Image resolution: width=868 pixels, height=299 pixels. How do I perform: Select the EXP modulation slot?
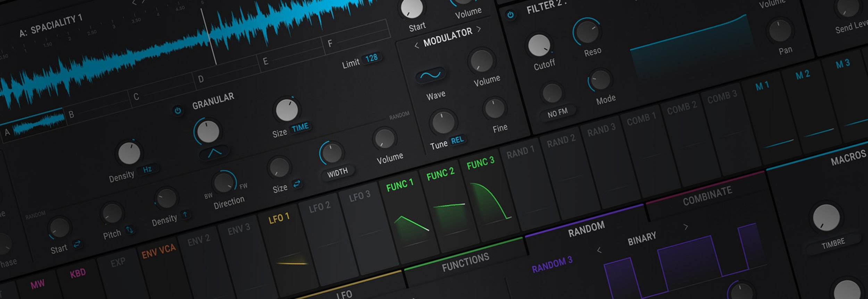point(118,263)
